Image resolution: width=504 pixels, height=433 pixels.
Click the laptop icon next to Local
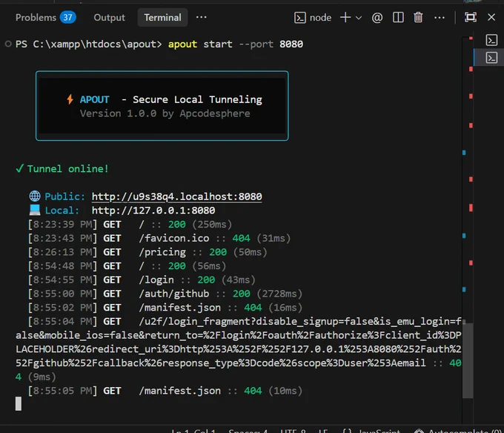(35, 211)
